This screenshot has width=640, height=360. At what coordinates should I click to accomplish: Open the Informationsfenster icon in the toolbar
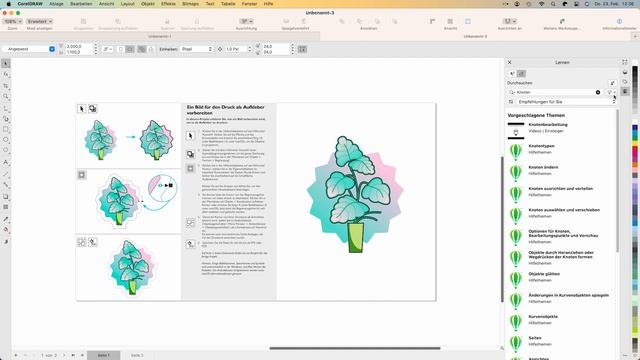[x=619, y=21]
